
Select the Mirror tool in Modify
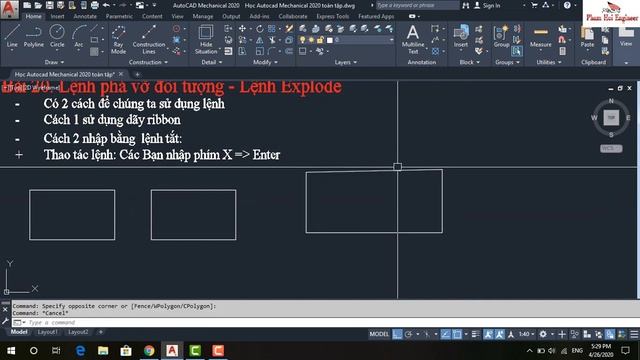(260, 40)
